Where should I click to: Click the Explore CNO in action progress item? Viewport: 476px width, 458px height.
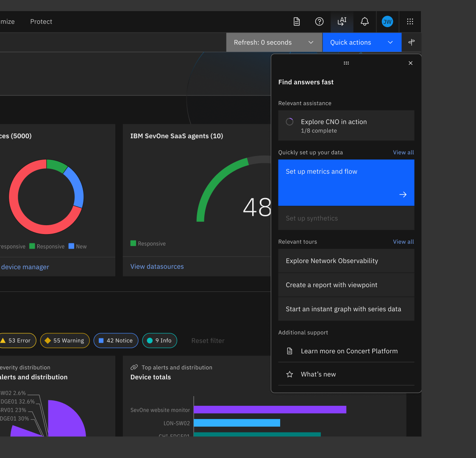[x=346, y=126]
